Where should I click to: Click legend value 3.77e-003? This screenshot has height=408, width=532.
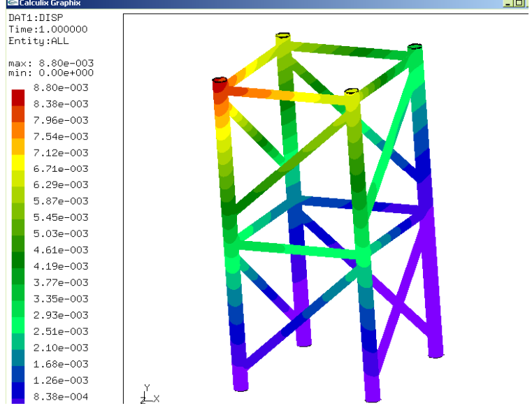click(x=61, y=282)
